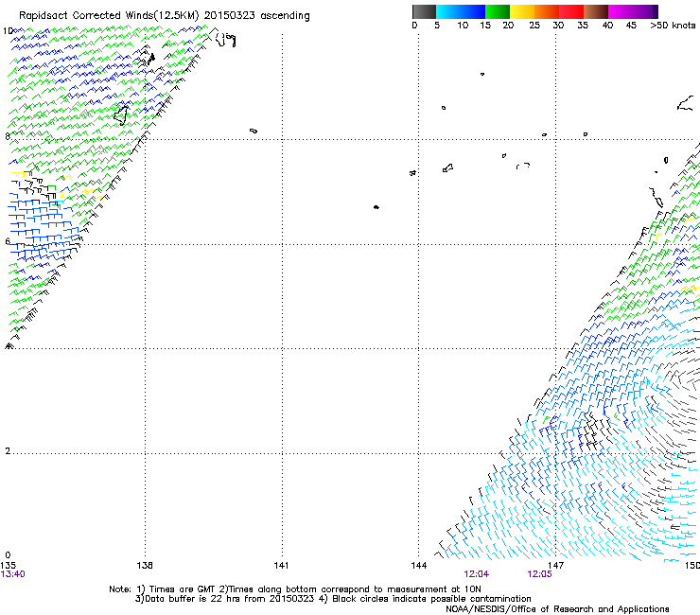Click the island outline inside the upper-left wind swath
Screen dimensions: 700x615
pos(120,115)
